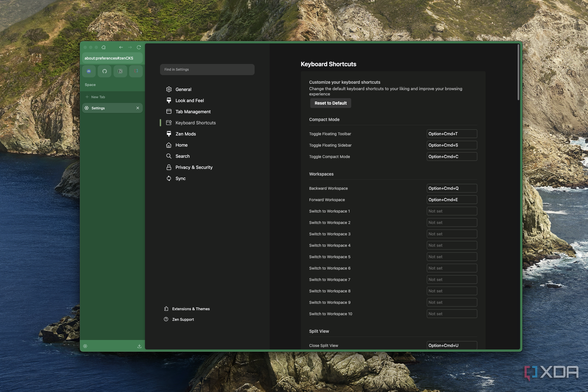The image size is (588, 392).
Task: Open the pinned Notion tab
Action: pos(120,71)
